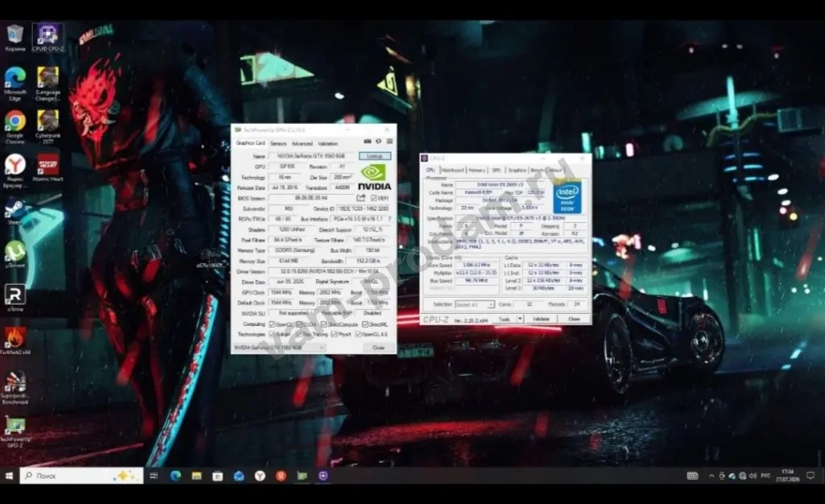Switch to the SPD tab in CPU-Z
This screenshot has width=825, height=504.
496,170
